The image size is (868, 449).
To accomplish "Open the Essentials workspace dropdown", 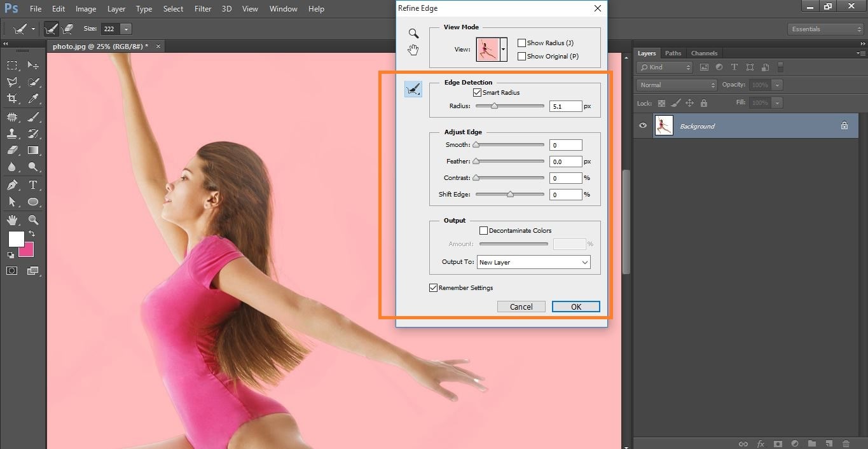I will [x=825, y=29].
